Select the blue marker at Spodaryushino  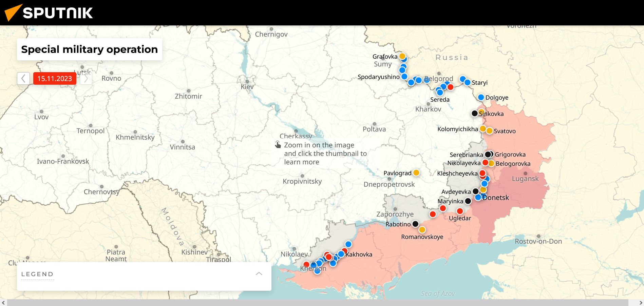[x=404, y=77]
